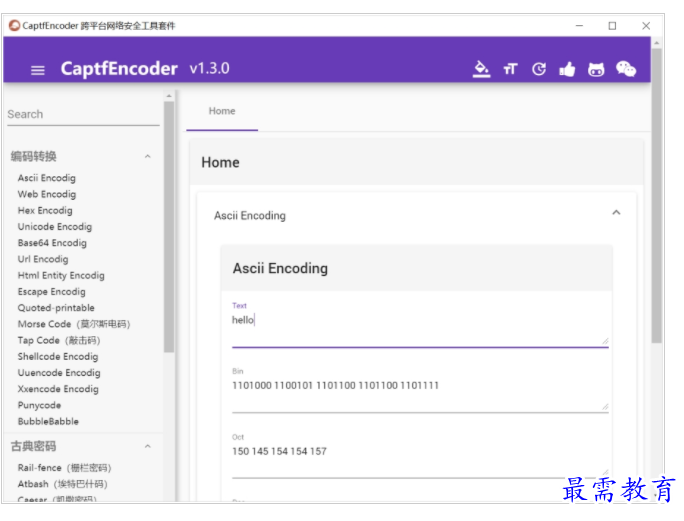Open Quoted-printable tool
The height and width of the screenshot is (521, 684).
56,308
